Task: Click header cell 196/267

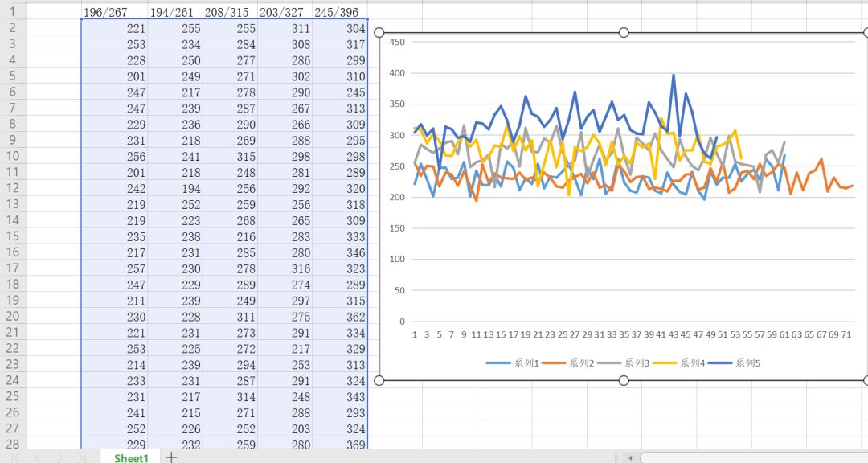Action: click(115, 12)
